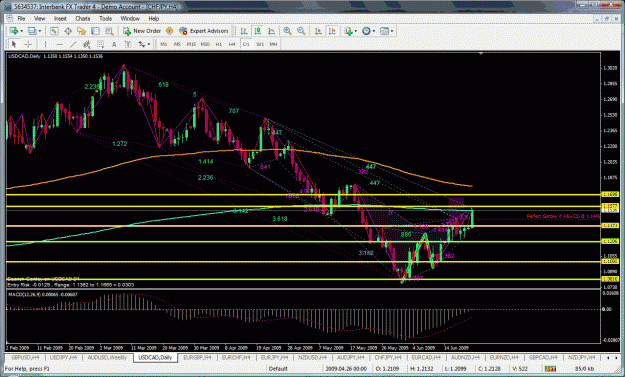Viewport: 625px width, 377px height.
Task: Switch chart to M5 timeframe
Action: tap(177, 44)
